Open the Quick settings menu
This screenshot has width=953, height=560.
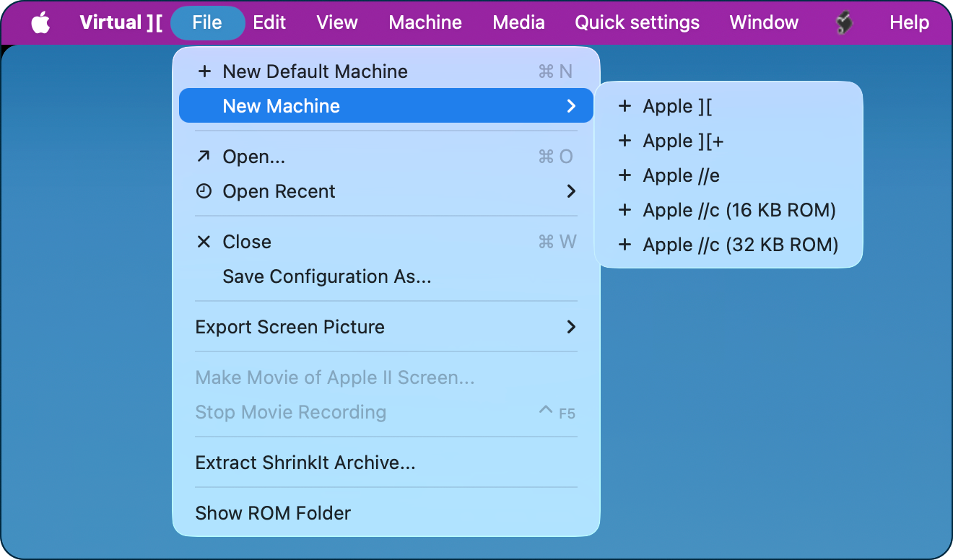coord(637,23)
